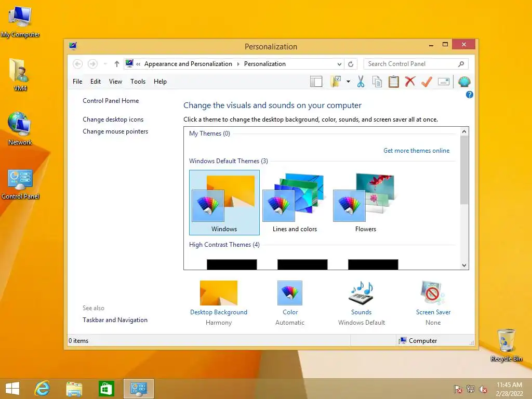Click the Back navigation arrow

pyautogui.click(x=78, y=64)
